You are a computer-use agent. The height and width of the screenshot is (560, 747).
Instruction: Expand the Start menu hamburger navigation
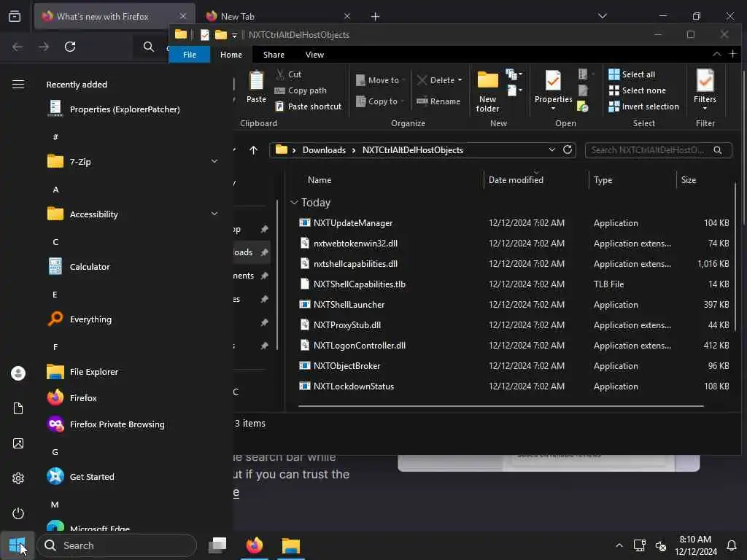[x=18, y=85]
